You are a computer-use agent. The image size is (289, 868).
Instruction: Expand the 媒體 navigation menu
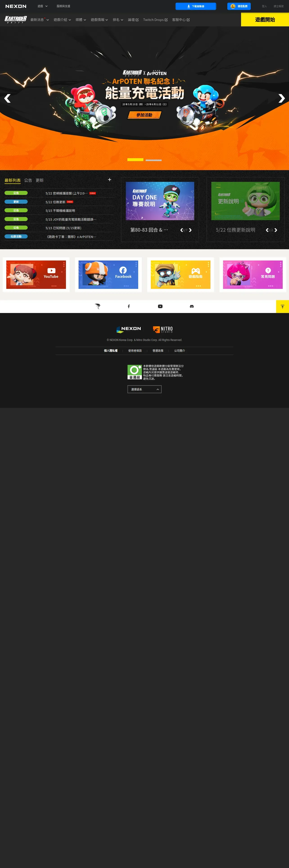(x=81, y=20)
